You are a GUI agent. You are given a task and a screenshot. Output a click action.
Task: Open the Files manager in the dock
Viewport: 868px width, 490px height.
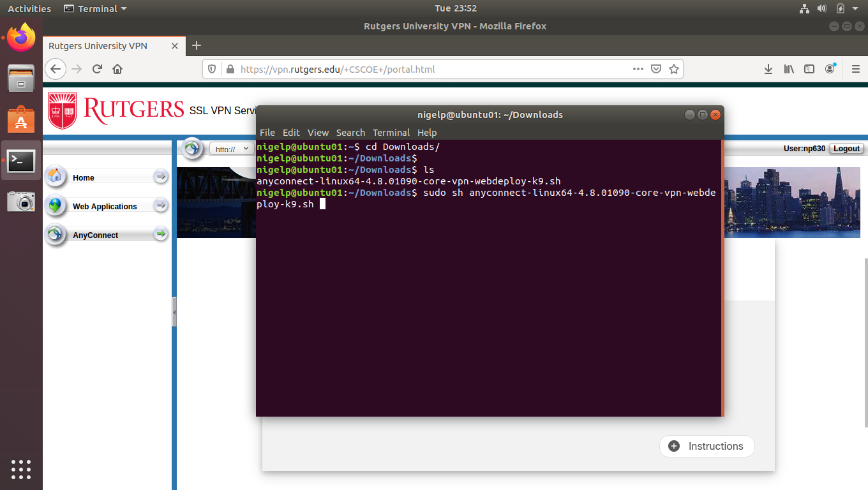click(x=21, y=78)
